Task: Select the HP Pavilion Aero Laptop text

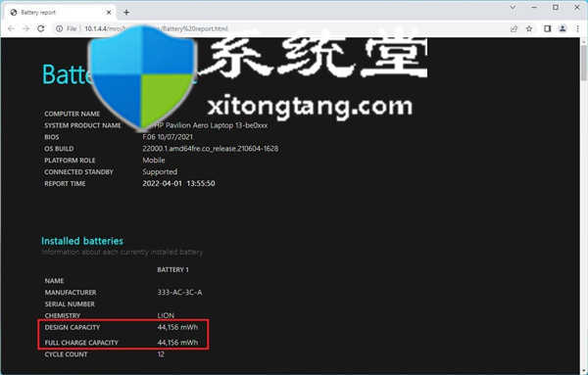Action: click(210, 125)
